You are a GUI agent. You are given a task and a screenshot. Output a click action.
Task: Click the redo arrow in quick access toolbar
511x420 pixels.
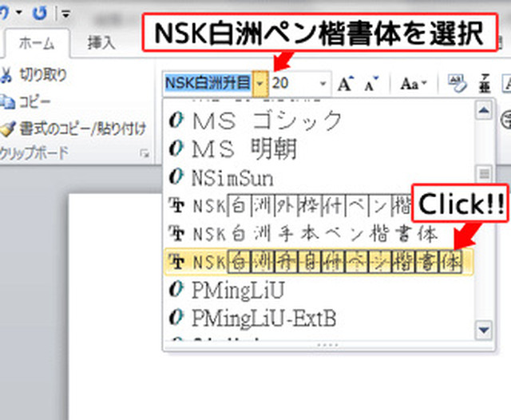click(40, 13)
